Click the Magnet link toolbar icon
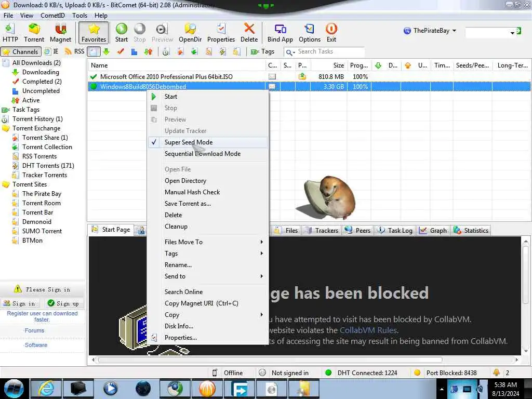The width and height of the screenshot is (532, 399). pos(60,33)
